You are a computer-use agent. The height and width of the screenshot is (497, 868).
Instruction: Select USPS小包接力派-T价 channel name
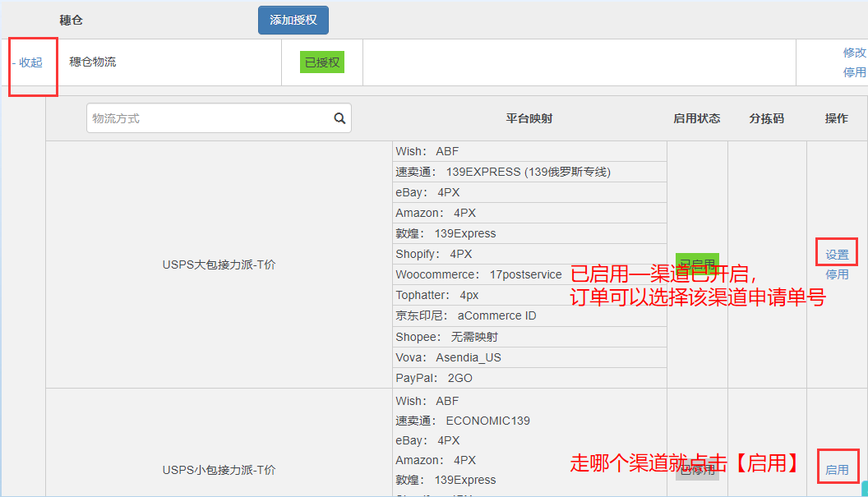pos(219,470)
